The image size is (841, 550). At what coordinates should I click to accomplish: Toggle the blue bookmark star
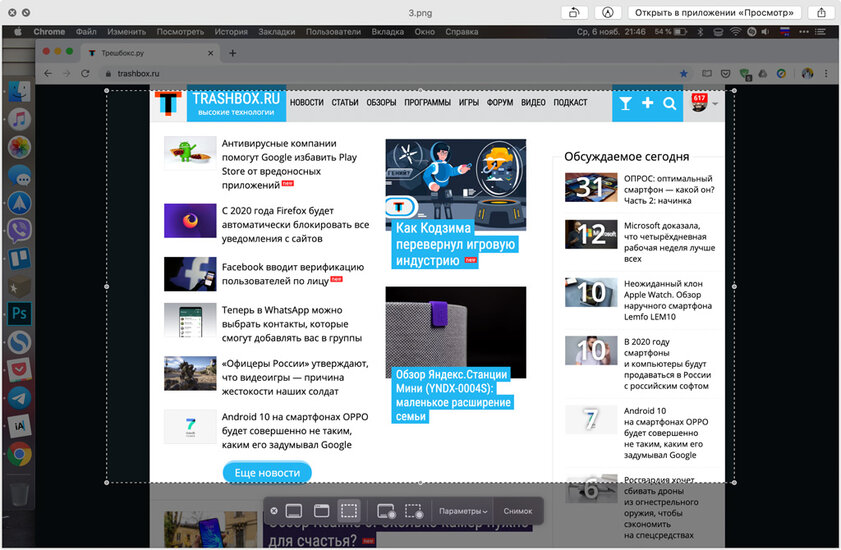click(683, 74)
